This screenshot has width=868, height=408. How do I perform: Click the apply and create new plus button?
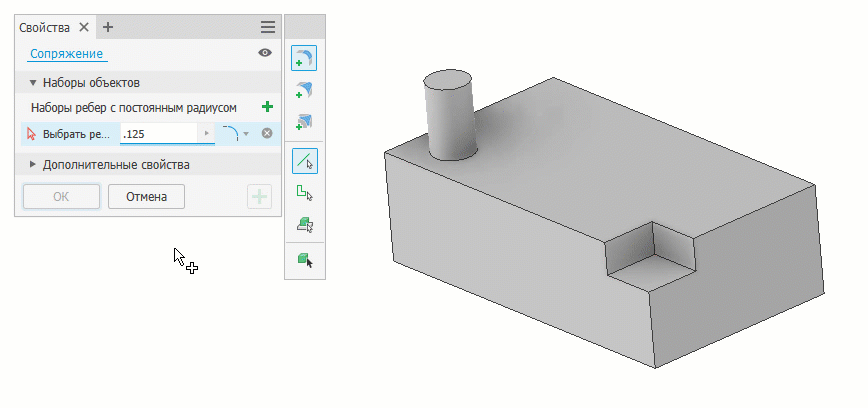259,197
